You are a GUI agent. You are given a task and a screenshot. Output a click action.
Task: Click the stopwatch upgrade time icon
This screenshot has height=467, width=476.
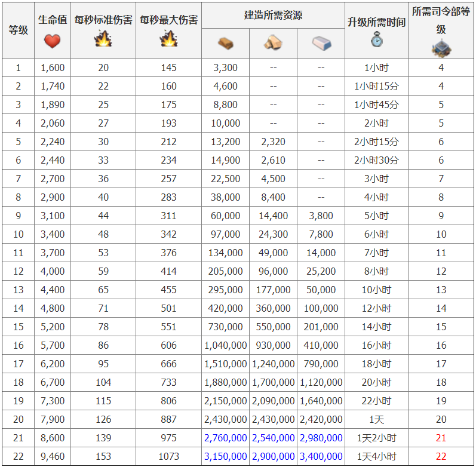point(376,40)
